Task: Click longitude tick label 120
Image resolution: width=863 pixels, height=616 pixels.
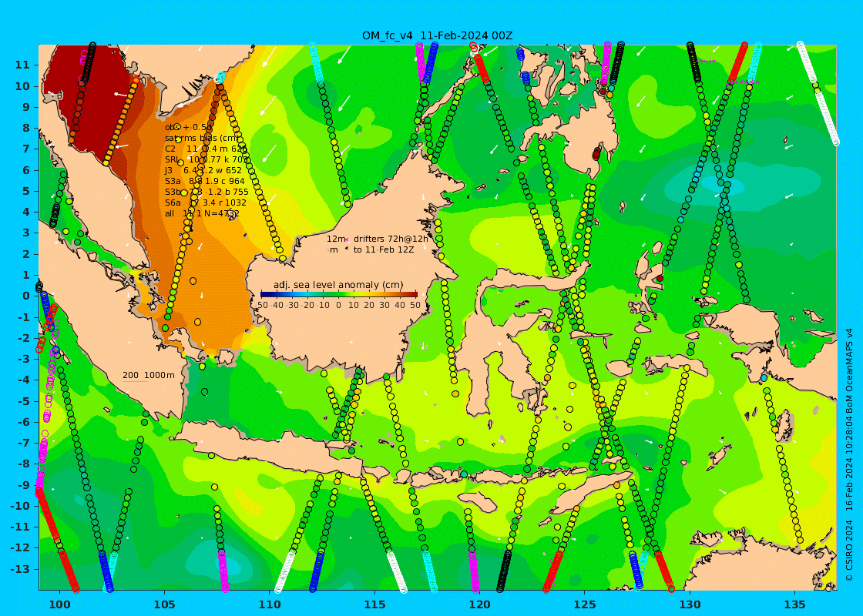Action: 479,605
